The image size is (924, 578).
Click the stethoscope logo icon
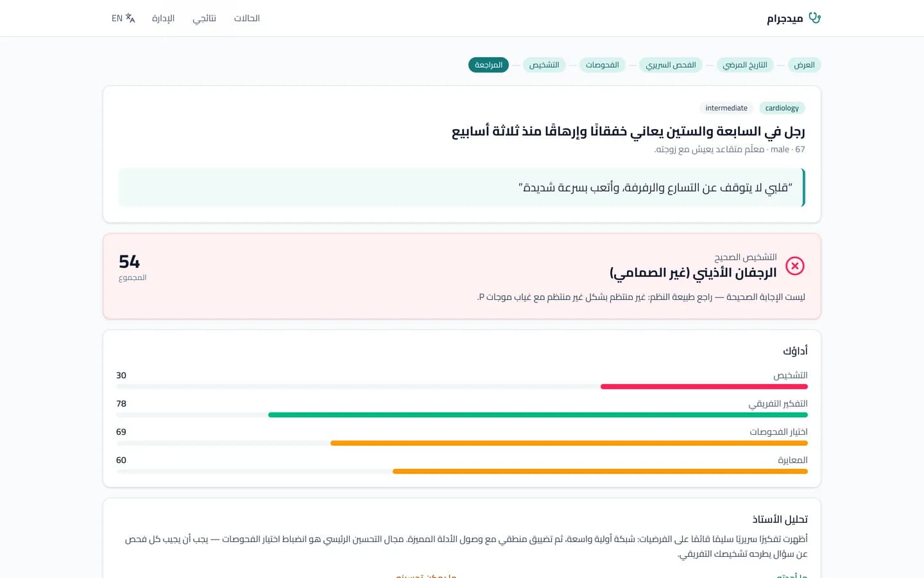click(x=815, y=18)
